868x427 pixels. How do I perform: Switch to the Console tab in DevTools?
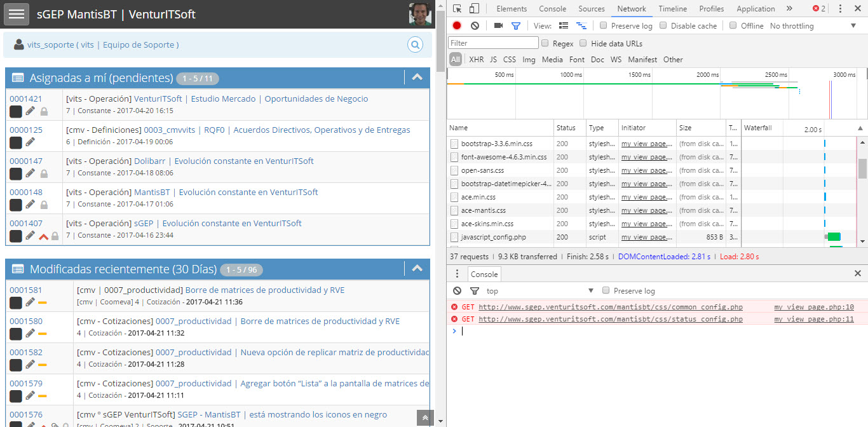(552, 9)
